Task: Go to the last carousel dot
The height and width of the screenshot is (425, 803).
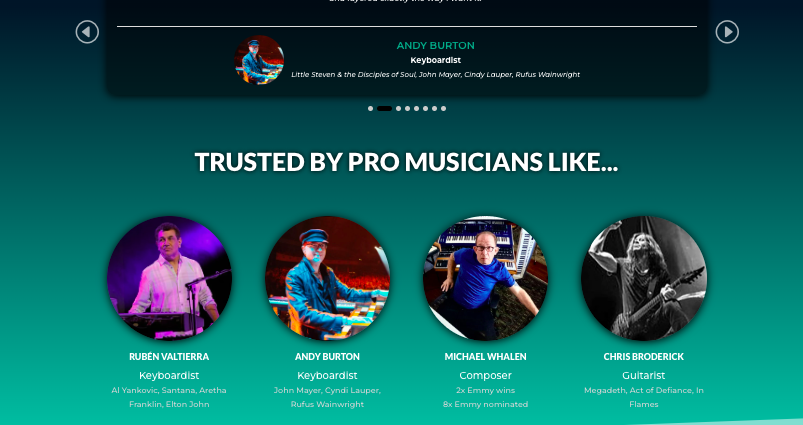Action: tap(443, 109)
